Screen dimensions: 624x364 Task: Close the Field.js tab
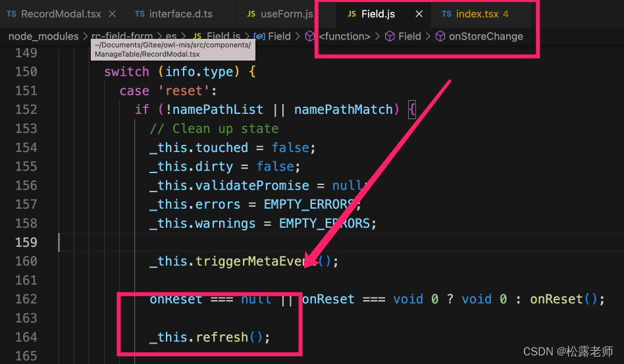[419, 14]
